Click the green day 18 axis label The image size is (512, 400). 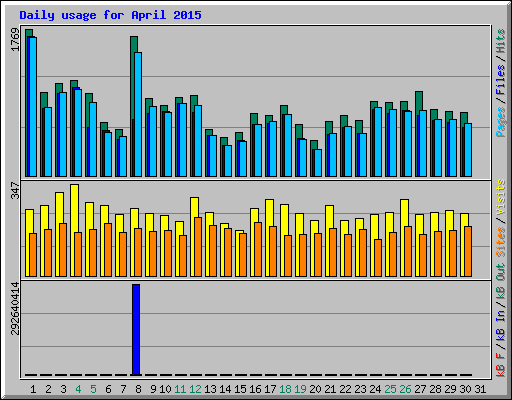[285, 389]
